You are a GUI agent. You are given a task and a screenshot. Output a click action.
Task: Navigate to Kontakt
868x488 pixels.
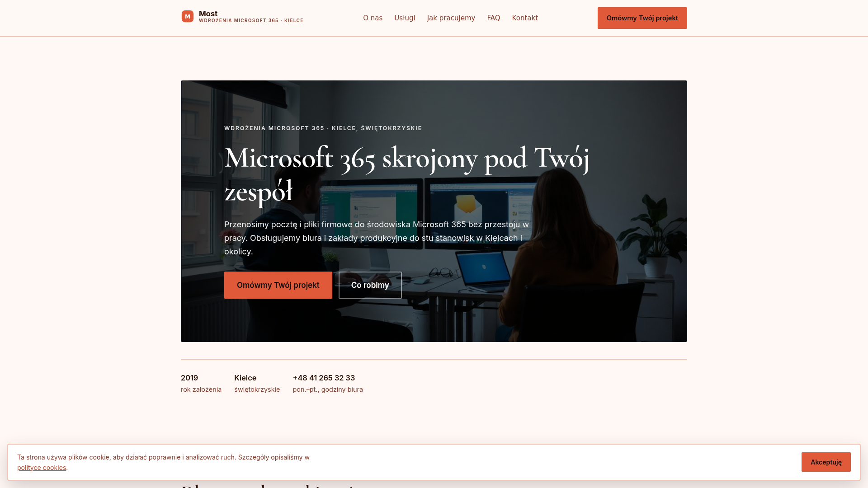[x=525, y=18]
